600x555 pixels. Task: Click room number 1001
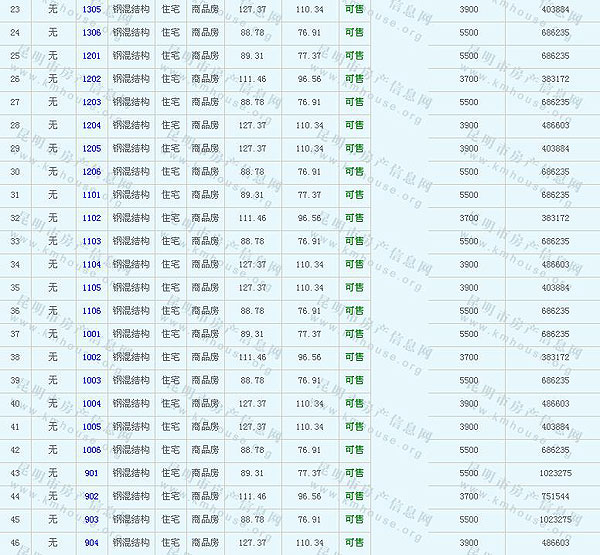click(91, 334)
